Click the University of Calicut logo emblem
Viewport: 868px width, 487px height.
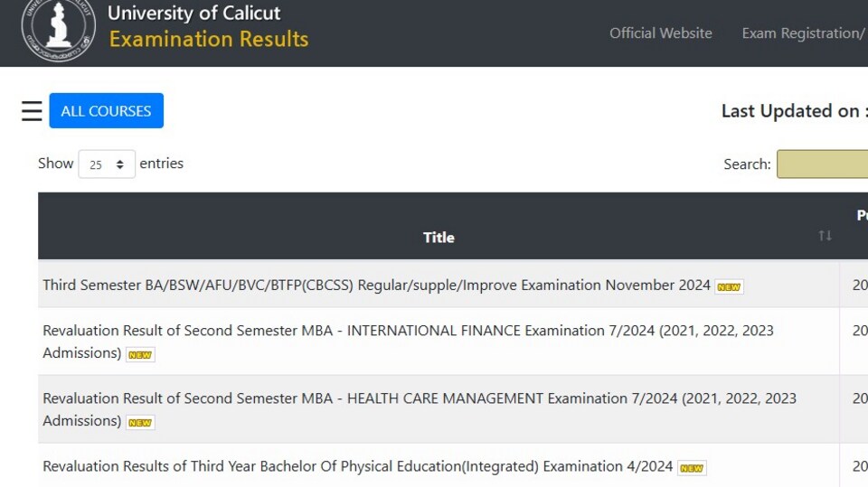coord(58,29)
